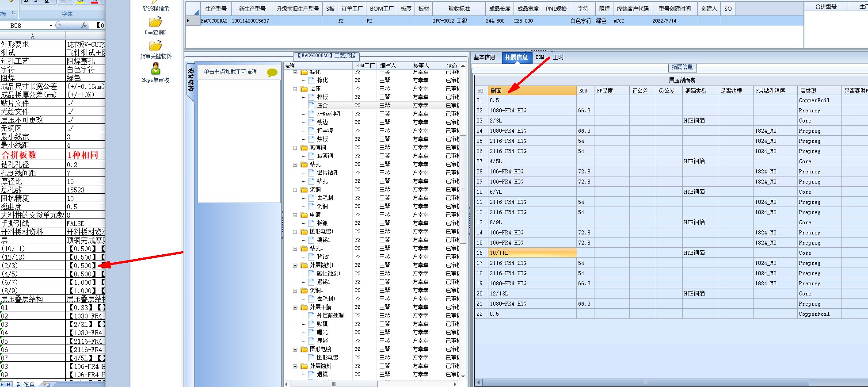Click the document icon beside 烘板

click(x=311, y=139)
